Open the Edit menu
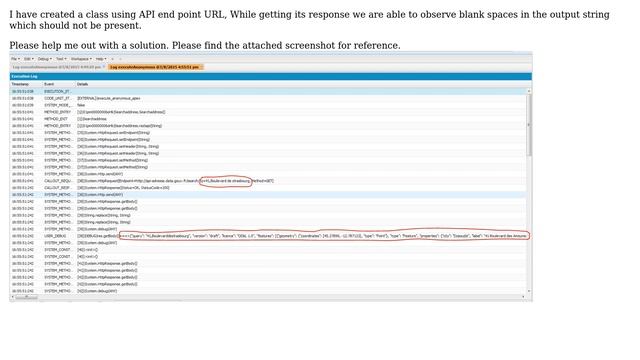Image resolution: width=640 pixels, height=360 pixels. 29,59
